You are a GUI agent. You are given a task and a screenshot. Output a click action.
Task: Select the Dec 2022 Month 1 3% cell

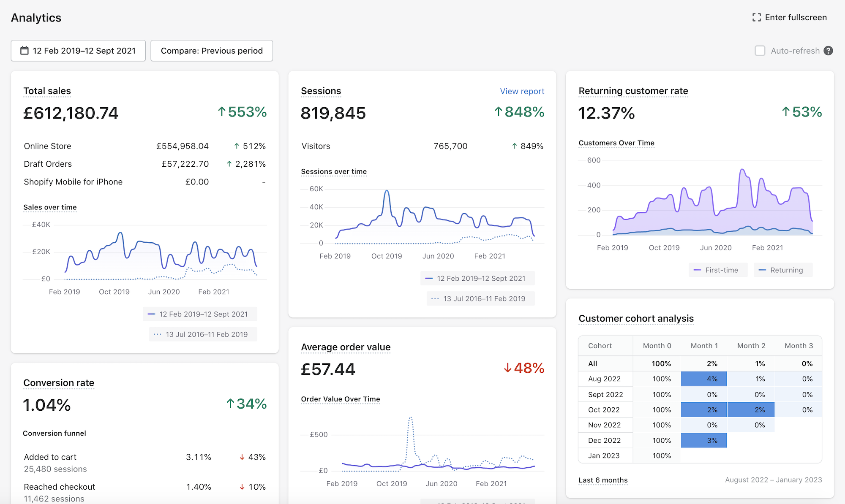(703, 440)
